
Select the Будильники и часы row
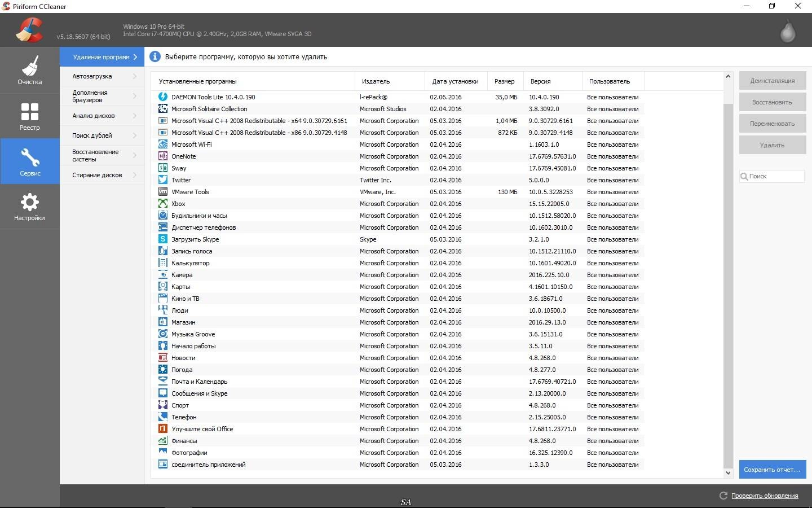click(x=398, y=216)
